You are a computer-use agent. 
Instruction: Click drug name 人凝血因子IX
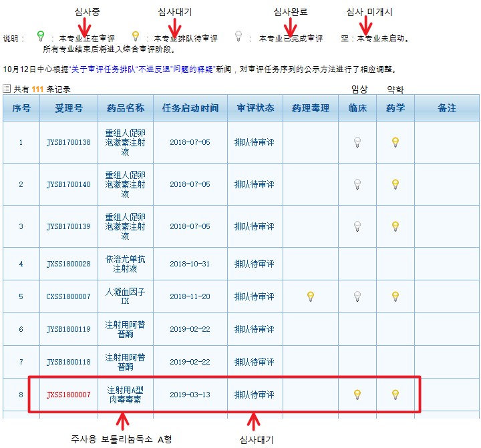point(125,296)
